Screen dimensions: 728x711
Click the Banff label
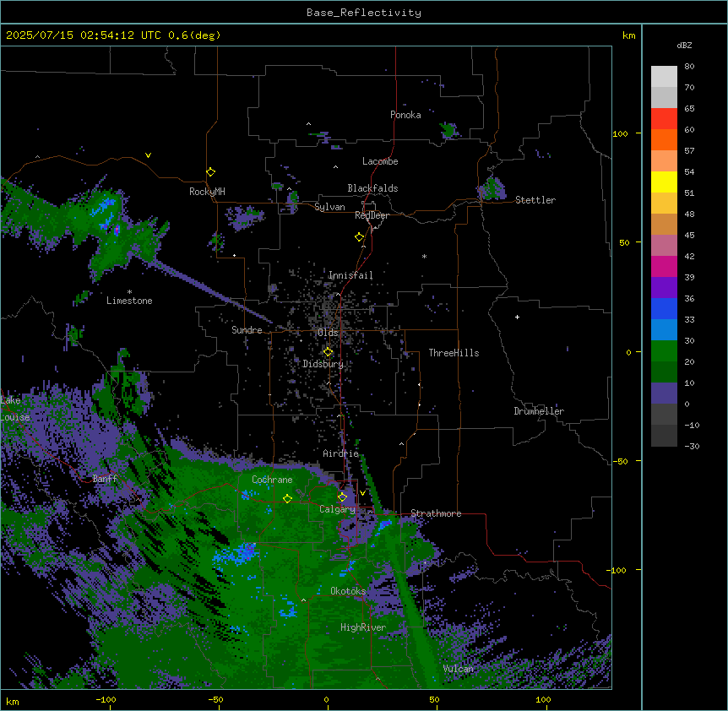point(105,479)
